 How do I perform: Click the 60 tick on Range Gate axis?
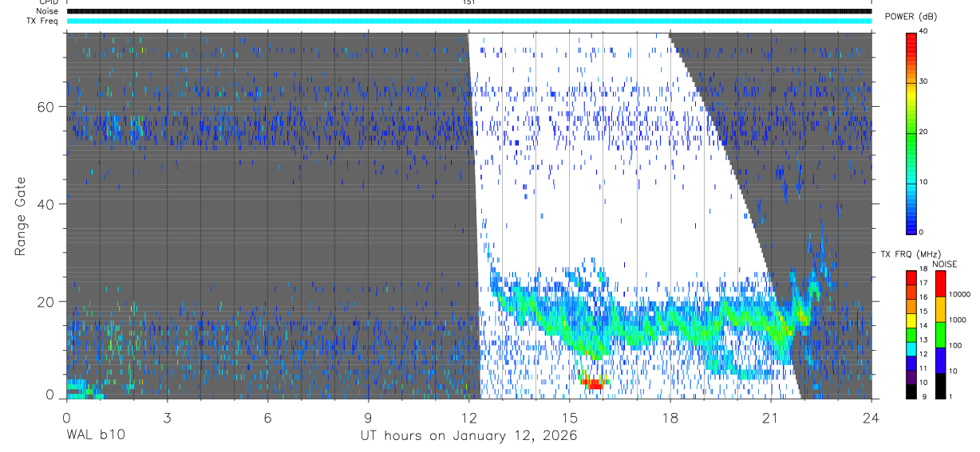coord(47,107)
